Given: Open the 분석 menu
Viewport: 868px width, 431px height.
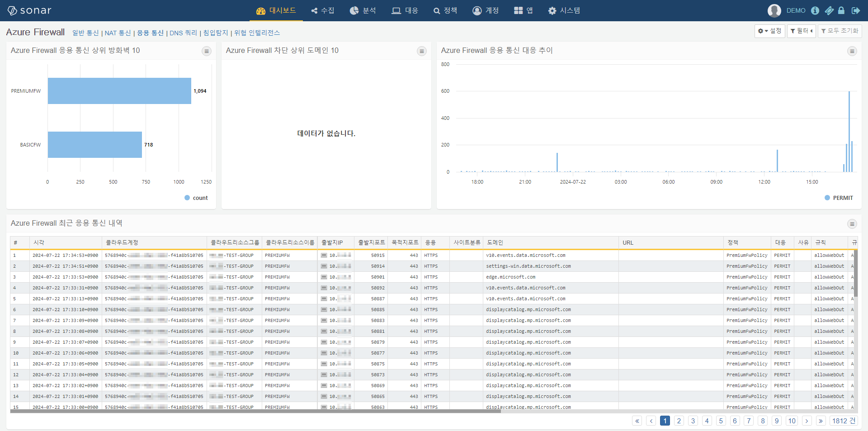Looking at the screenshot, I should click(x=363, y=10).
